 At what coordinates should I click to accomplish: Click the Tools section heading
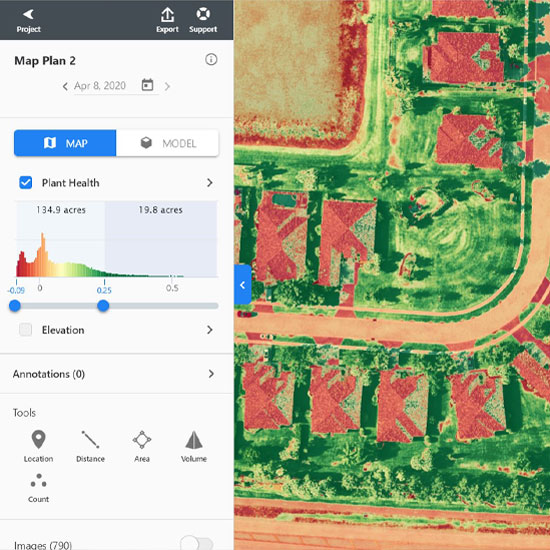pyautogui.click(x=24, y=413)
